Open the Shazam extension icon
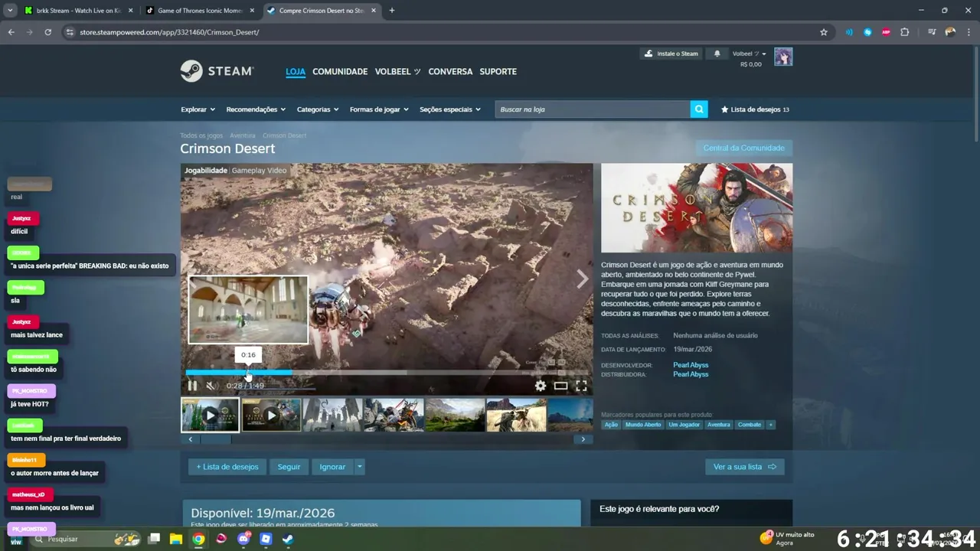 click(x=867, y=32)
